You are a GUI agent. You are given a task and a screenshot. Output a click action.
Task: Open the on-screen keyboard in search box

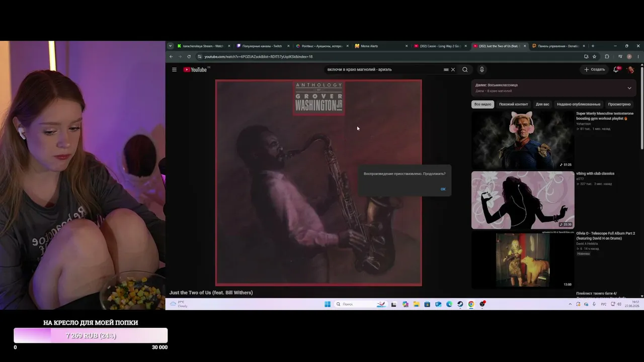click(446, 69)
